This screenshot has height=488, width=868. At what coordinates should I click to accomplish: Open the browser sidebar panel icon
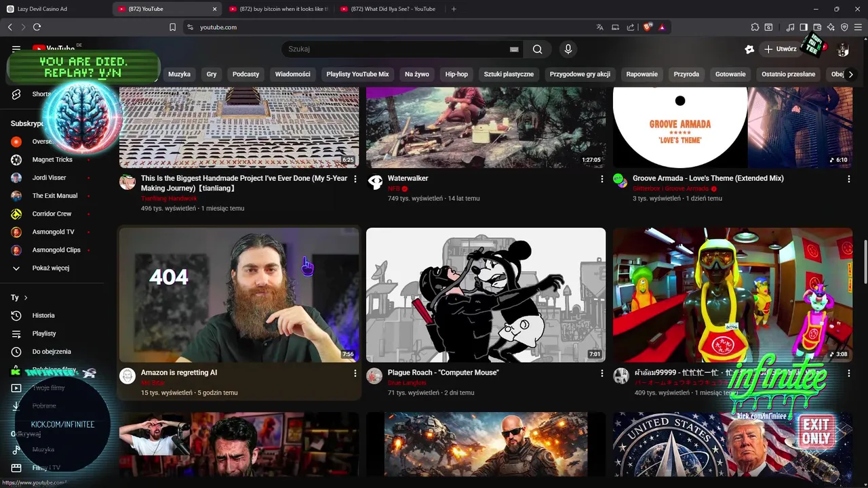coord(804,27)
